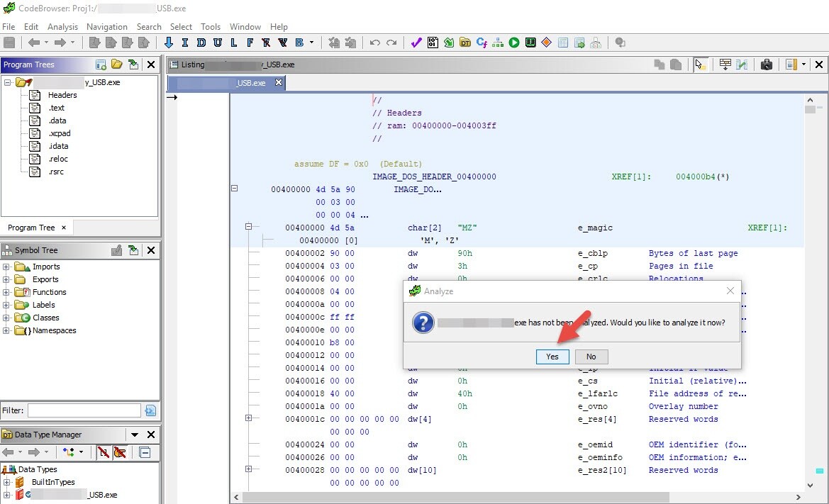The width and height of the screenshot is (829, 504).
Task: Take a snapshot with the camera icon
Action: pyautogui.click(x=766, y=65)
